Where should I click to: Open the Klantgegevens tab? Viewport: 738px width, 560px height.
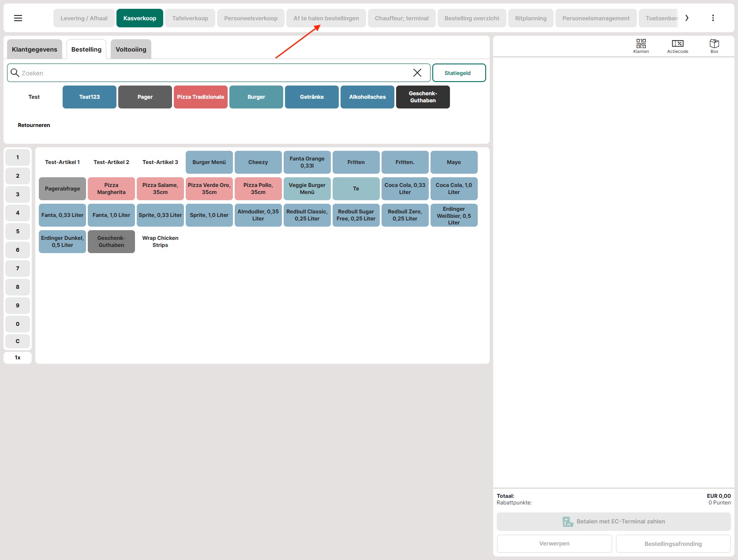click(34, 49)
